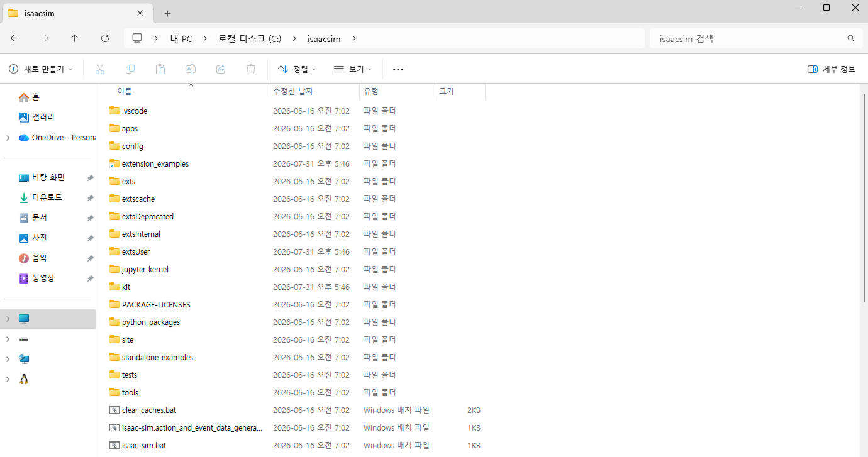
Task: Navigate to 로컬 디스크 (C:) breadcrumb
Action: 250,39
